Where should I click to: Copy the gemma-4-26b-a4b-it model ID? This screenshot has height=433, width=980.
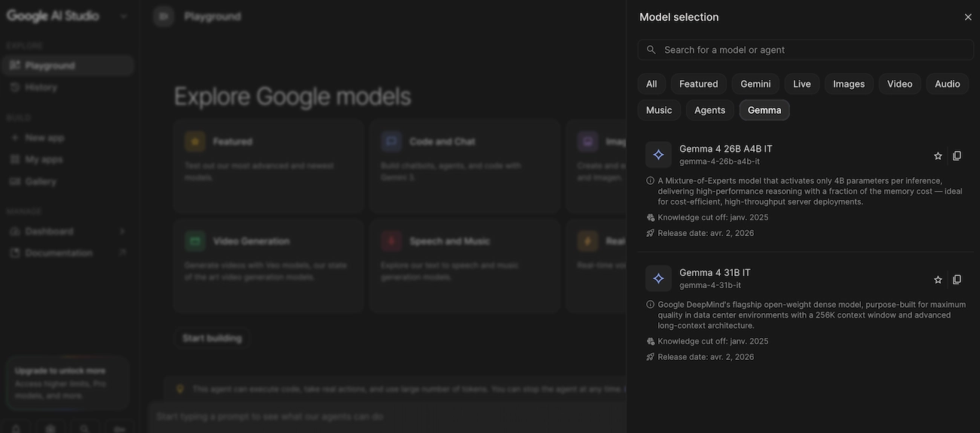click(957, 156)
